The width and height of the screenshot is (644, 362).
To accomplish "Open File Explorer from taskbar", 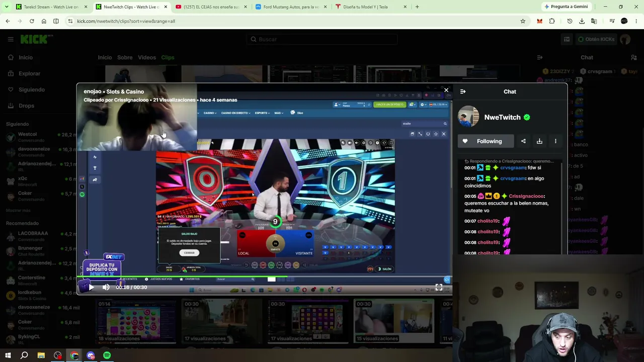I will point(41,355).
